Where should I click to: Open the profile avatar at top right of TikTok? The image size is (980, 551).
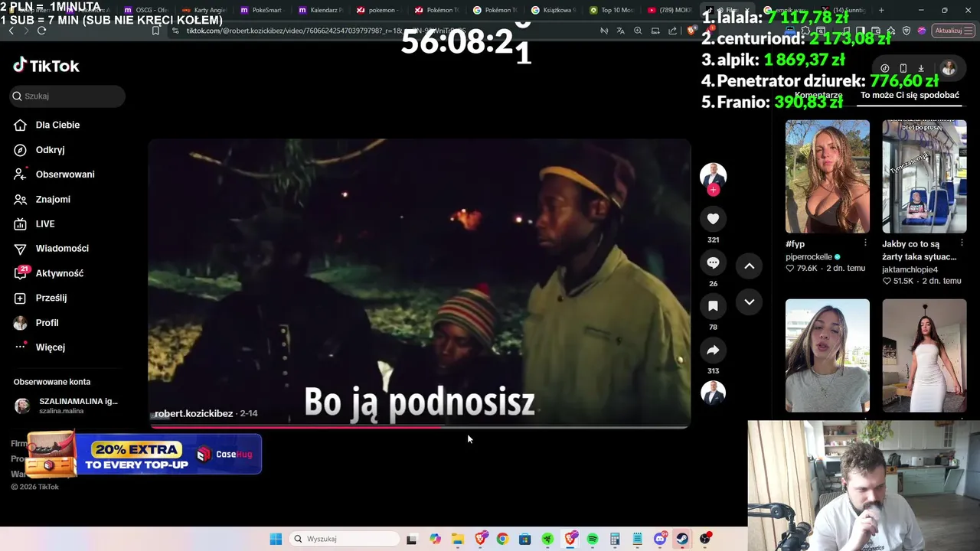click(x=949, y=68)
